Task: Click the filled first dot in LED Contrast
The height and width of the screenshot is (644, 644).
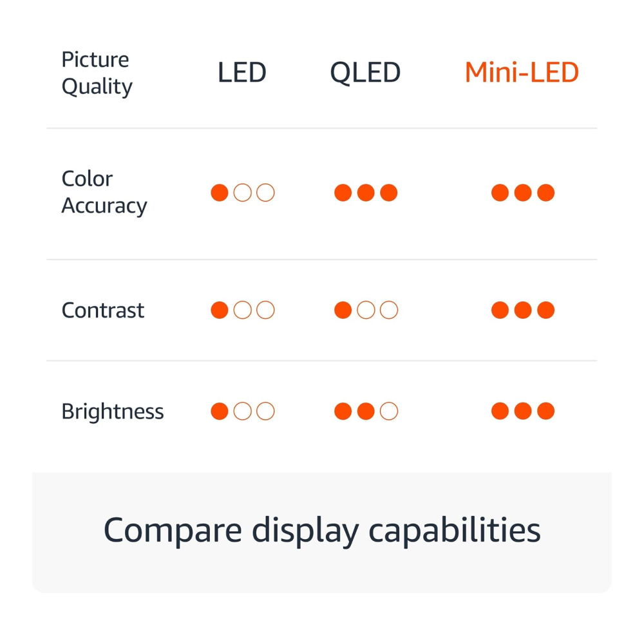Action: 220,310
